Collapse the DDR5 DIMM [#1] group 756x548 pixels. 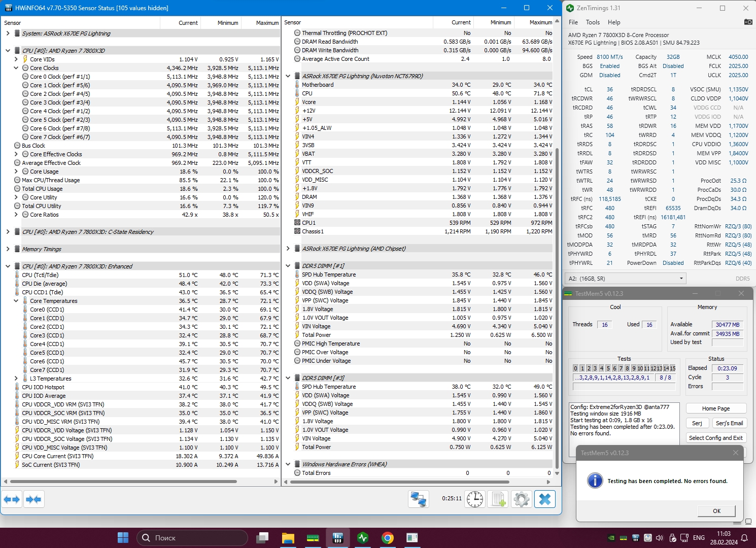pyautogui.click(x=288, y=266)
